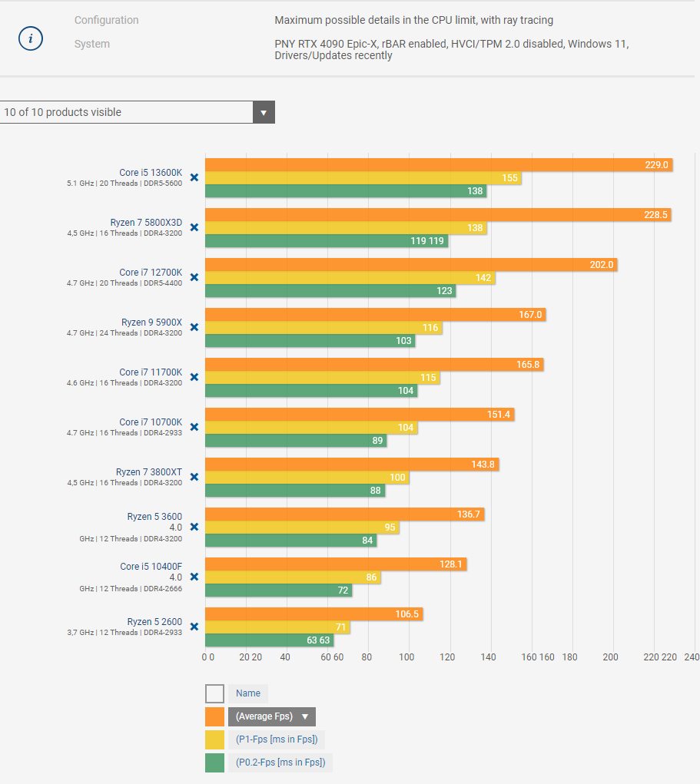Viewport: 700px width, 784px height.
Task: Click X beside Ryzen 7 3800XT
Action: pos(194,477)
